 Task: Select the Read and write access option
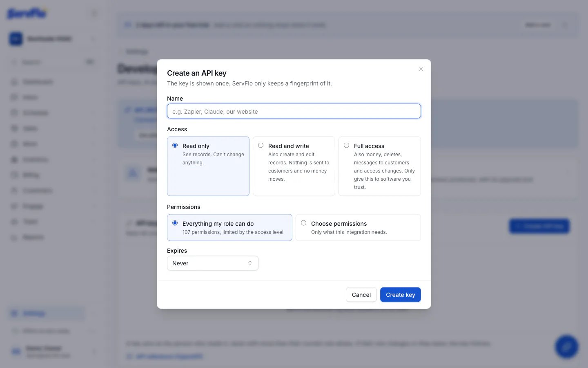click(x=294, y=166)
